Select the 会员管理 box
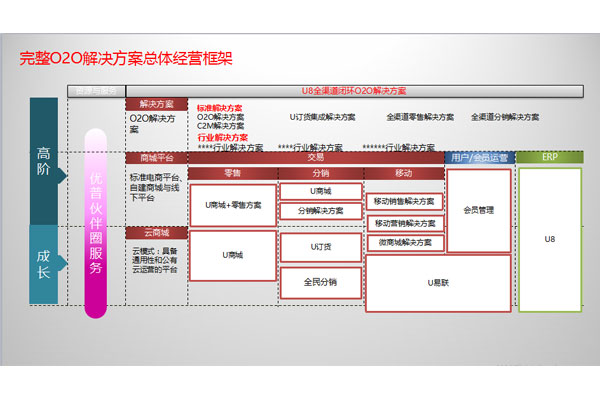 click(x=479, y=210)
